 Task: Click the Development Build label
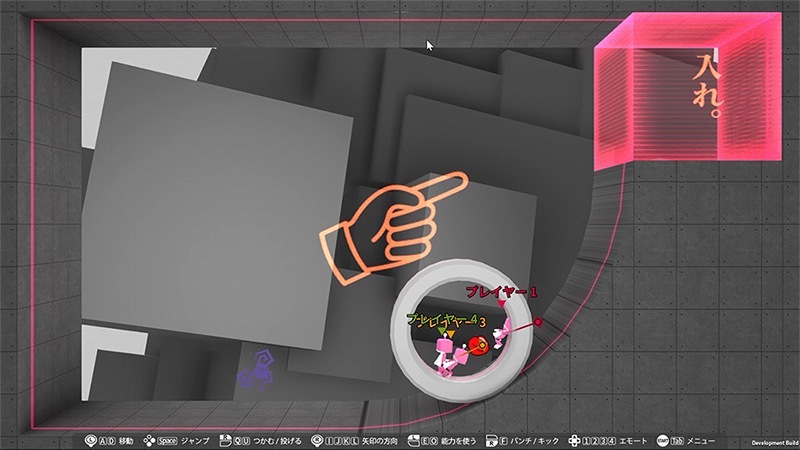click(x=774, y=443)
